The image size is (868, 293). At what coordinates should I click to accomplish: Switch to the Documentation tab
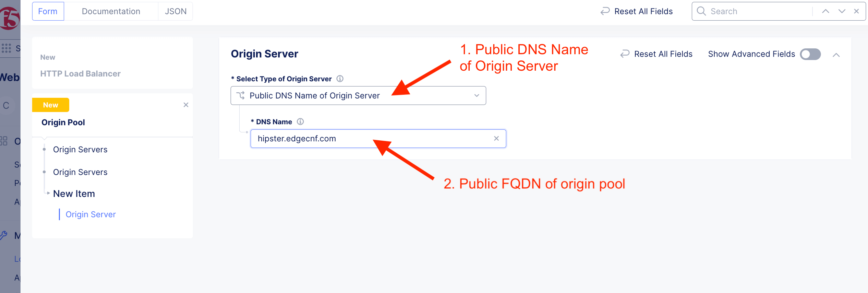tap(111, 11)
